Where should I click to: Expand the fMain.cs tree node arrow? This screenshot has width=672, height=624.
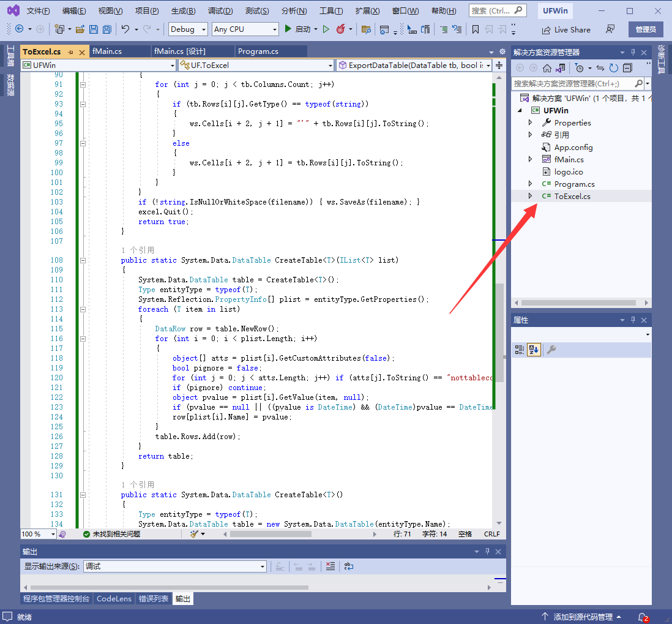530,159
